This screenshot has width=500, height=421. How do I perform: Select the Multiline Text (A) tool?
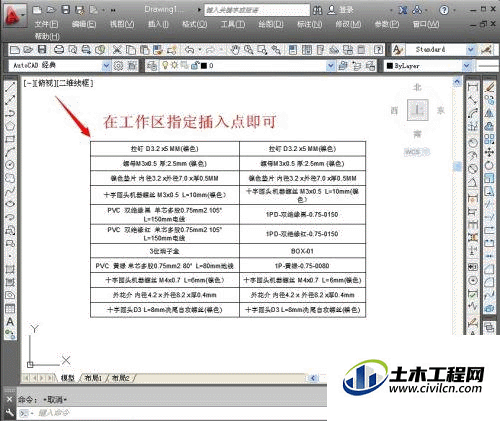10,322
